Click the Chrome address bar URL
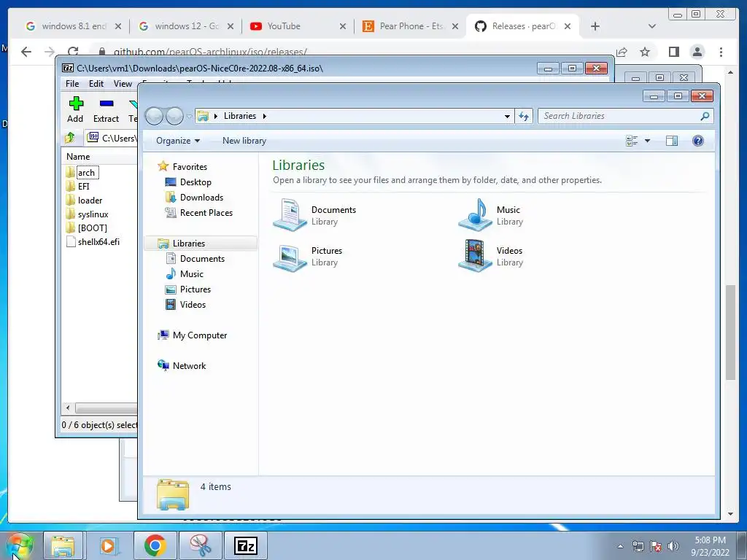This screenshot has height=560, width=747. pos(210,52)
